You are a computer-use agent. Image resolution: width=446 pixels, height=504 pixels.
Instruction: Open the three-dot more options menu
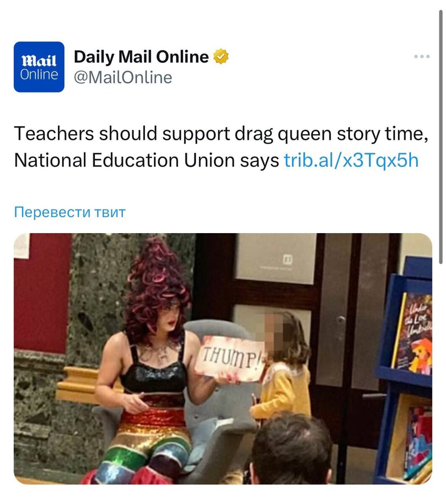422,56
